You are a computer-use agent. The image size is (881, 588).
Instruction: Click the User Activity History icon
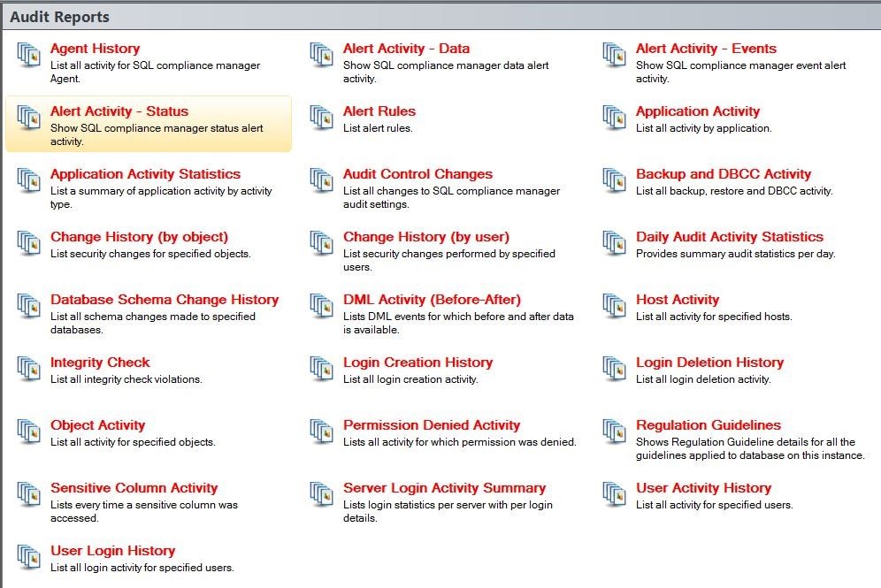pyautogui.click(x=614, y=495)
